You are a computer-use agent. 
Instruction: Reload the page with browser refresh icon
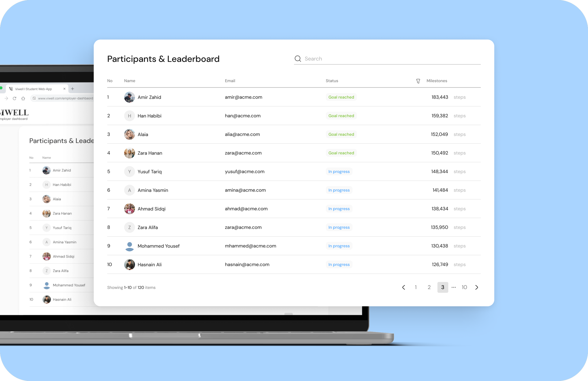(15, 98)
